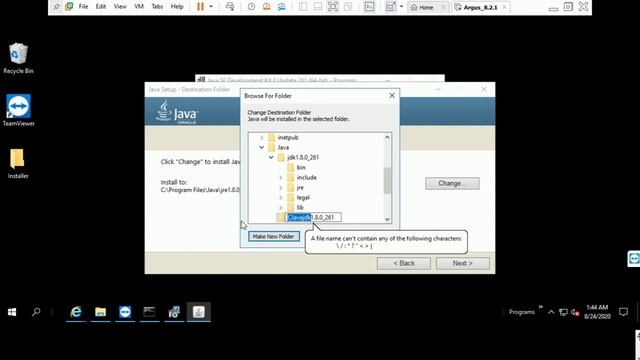Viewport: 640px width, 360px height.
Task: Open the snapshot manager icon
Action: (282, 7)
